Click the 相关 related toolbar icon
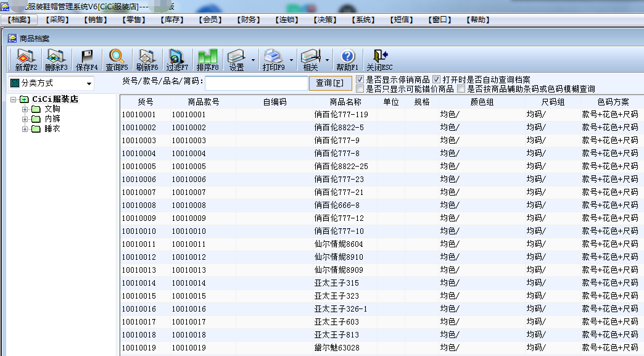Viewport: 644px width, 356px height. click(x=310, y=56)
